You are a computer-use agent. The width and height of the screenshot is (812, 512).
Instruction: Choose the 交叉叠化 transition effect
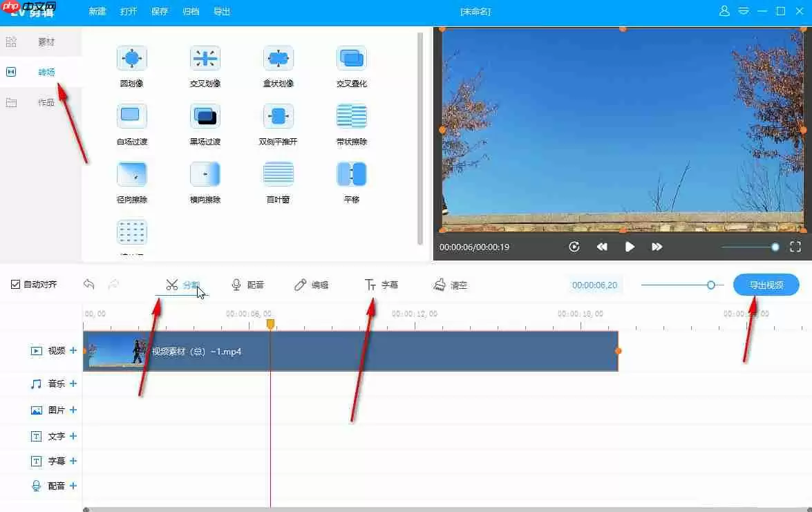(x=351, y=59)
